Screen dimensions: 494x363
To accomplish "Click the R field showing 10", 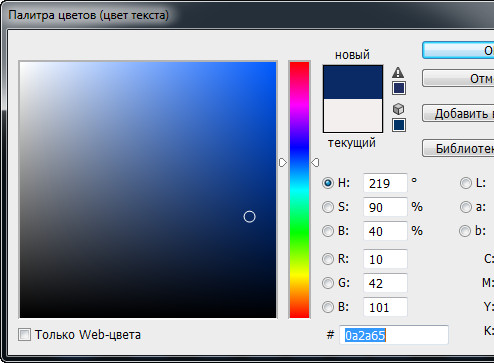I will [x=385, y=259].
